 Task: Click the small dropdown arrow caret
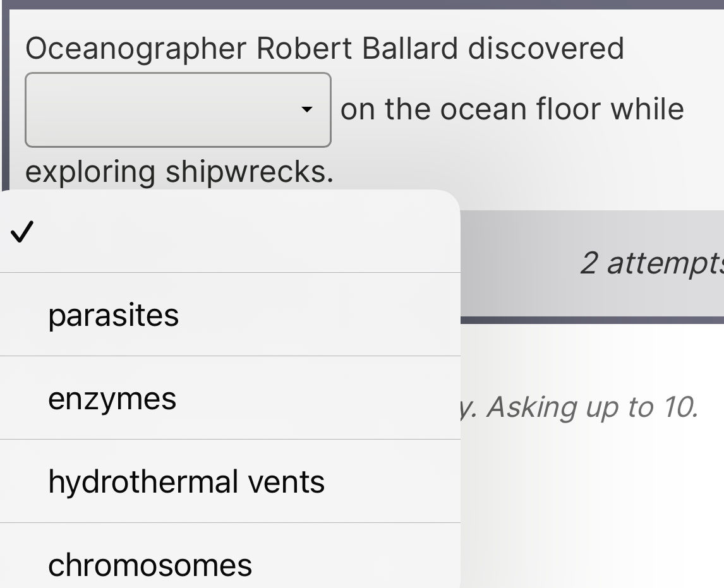307,110
